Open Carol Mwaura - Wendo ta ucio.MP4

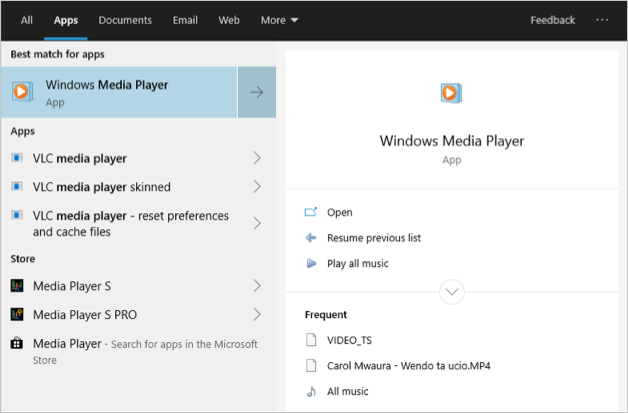click(x=408, y=366)
